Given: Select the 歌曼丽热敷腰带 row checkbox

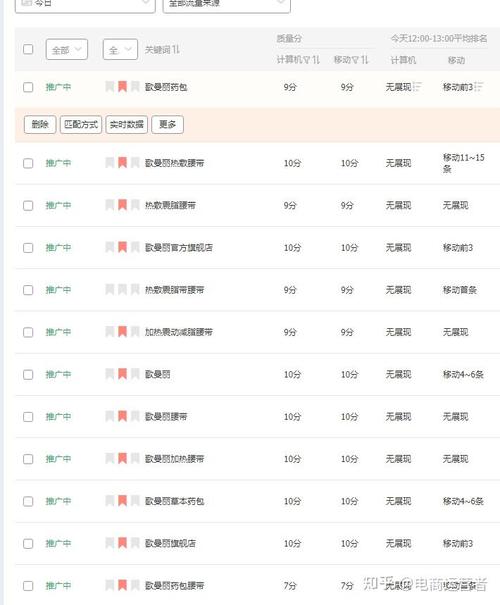Looking at the screenshot, I should (x=28, y=163).
